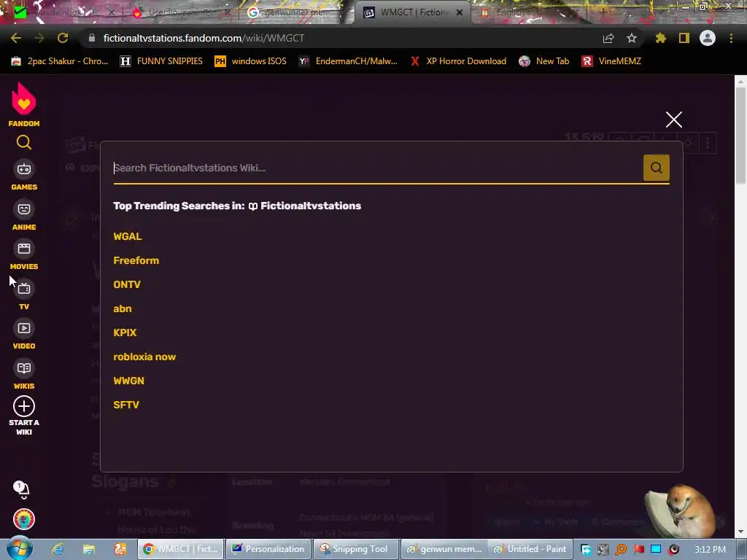Switch to Snipping Tool taskbar window
The image size is (747, 560).
(356, 549)
